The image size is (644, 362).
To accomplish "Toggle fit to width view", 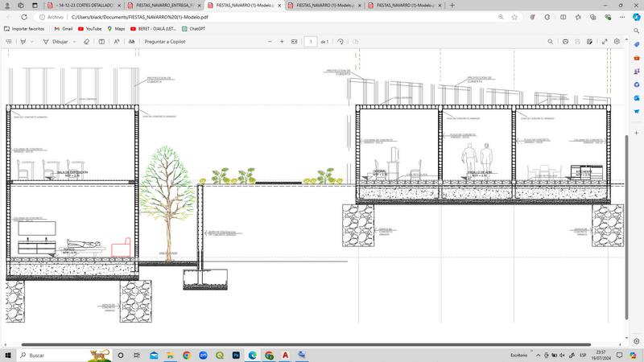I will 294,42.
